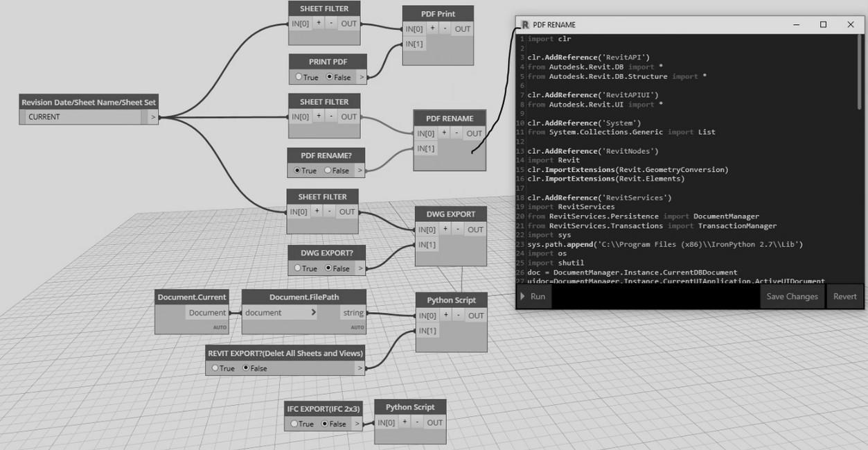Click the OUT port of PDF RENAME node
The image size is (868, 450).
click(474, 133)
